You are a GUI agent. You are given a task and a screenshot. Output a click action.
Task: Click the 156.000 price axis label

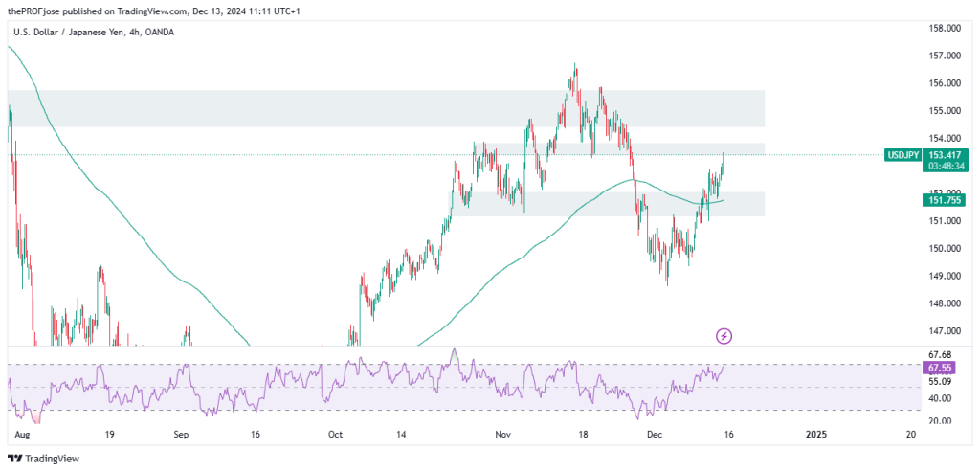pyautogui.click(x=945, y=83)
